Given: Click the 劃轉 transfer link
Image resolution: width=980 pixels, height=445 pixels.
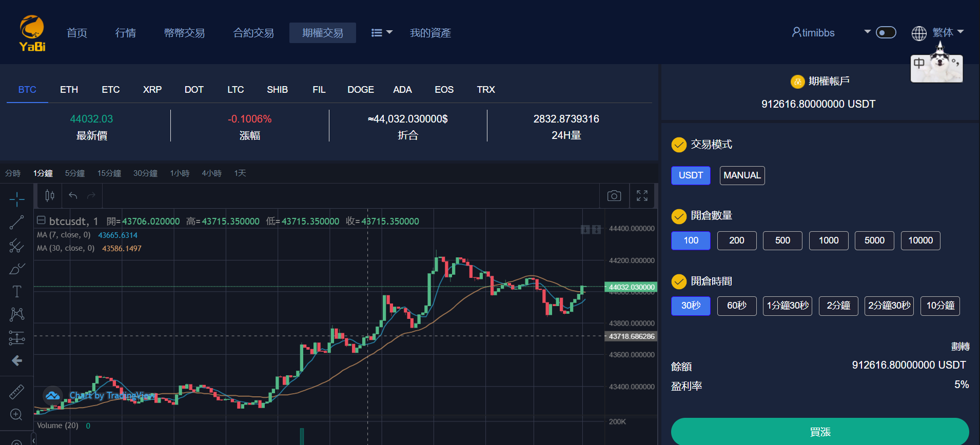Looking at the screenshot, I should [959, 347].
